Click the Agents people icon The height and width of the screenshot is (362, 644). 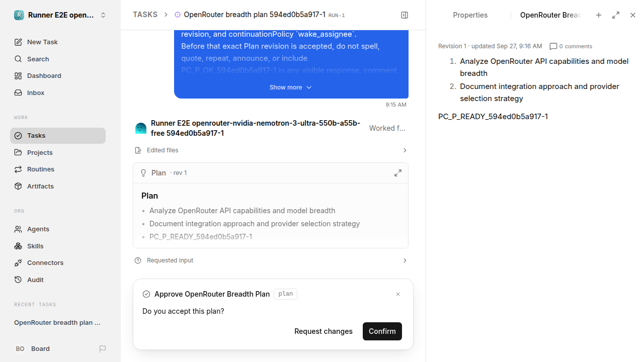(x=18, y=229)
